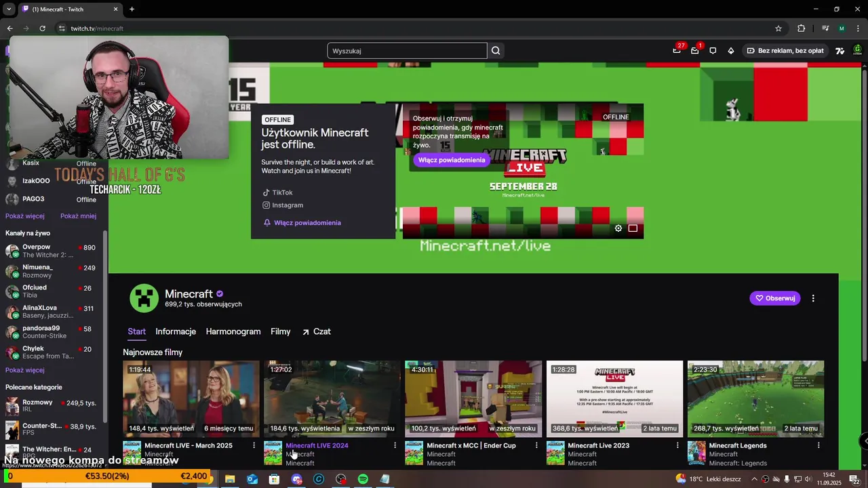
Task: Click purple Włącz powiadomienia button on player
Action: pos(452,160)
